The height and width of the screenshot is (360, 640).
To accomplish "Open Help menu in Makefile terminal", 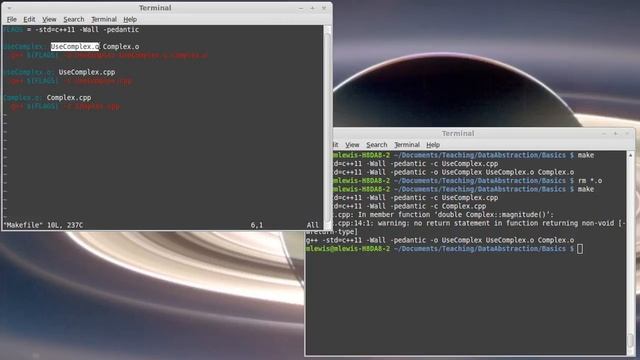I will click(130, 19).
